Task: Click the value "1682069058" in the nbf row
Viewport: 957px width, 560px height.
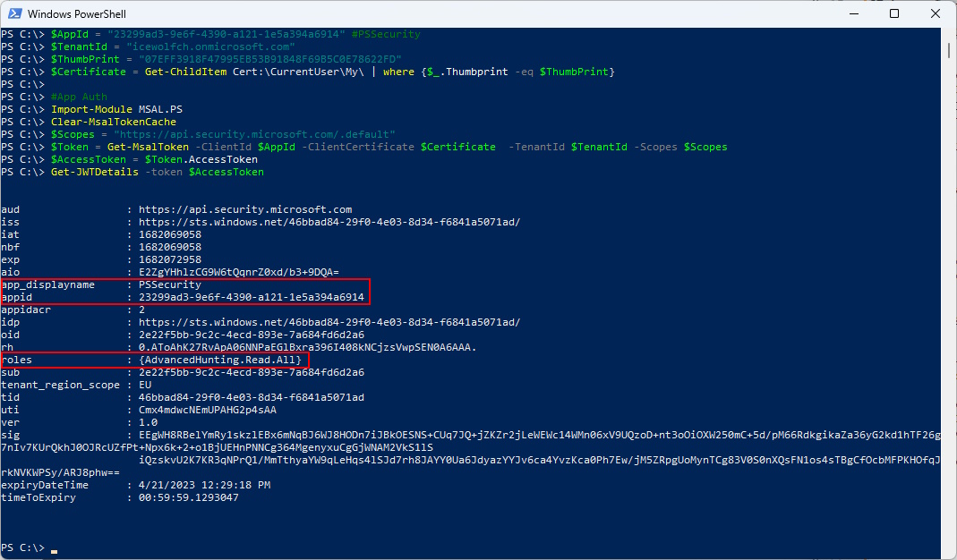Action: coord(170,247)
